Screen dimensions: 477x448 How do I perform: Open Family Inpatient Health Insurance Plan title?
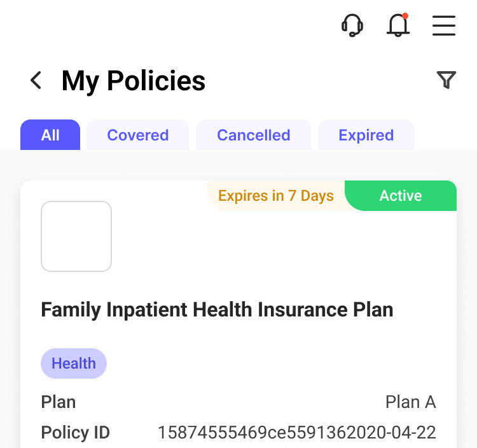[x=218, y=309]
